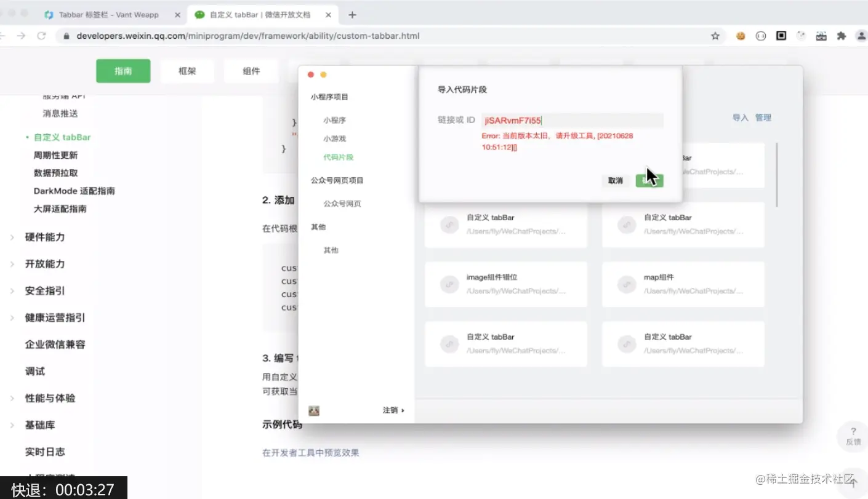
Task: Open a new Chrome tab
Action: click(x=352, y=15)
